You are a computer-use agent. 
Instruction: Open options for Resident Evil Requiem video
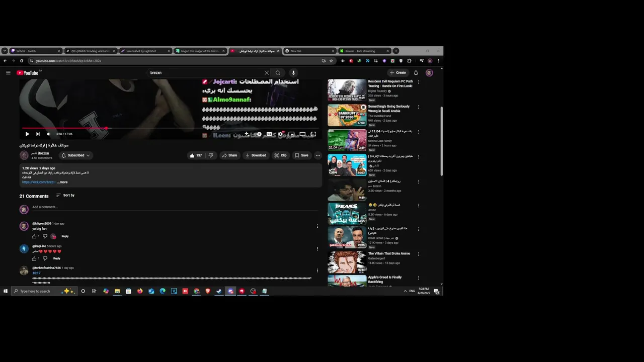pos(419,82)
